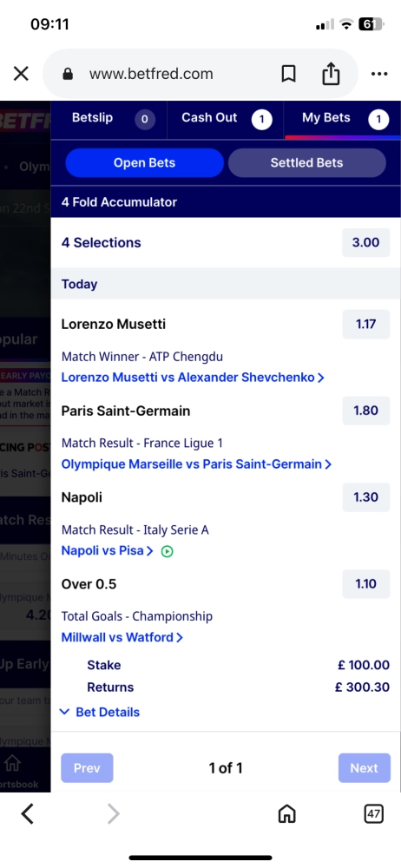Image resolution: width=401 pixels, height=868 pixels.
Task: Open the Cash Out tab
Action: tap(226, 118)
